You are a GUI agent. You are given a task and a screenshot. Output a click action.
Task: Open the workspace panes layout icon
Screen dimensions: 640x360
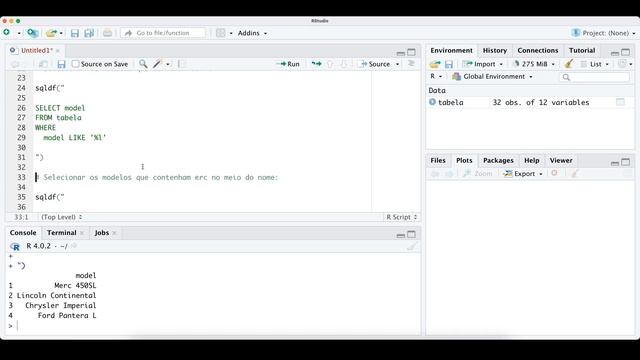point(220,33)
